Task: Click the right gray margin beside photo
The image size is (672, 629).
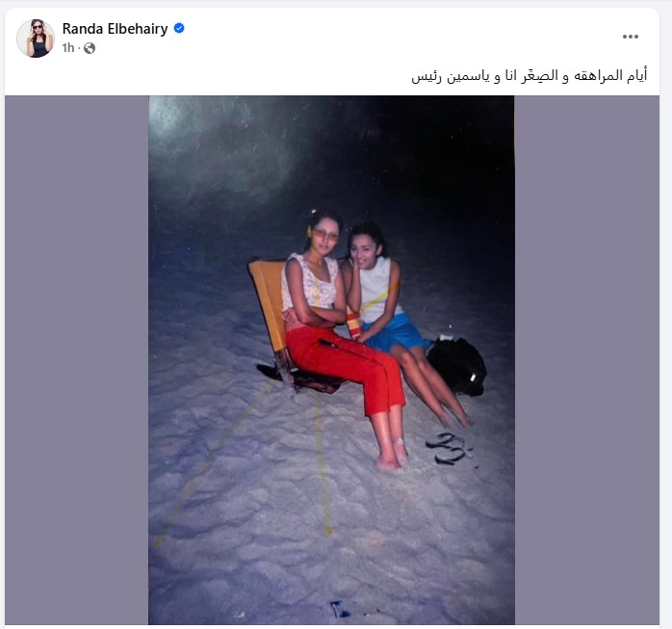Action: click(x=586, y=360)
